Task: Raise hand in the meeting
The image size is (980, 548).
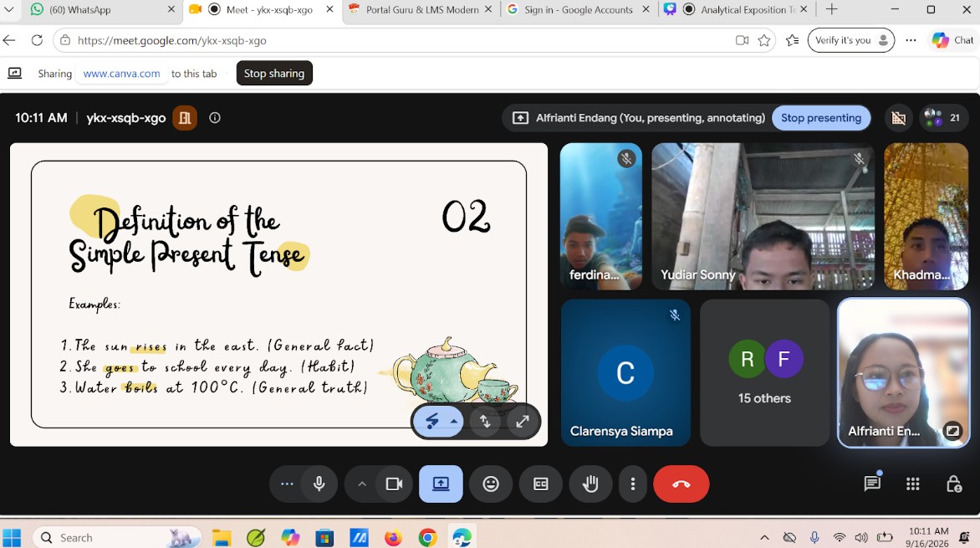Action: (590, 484)
